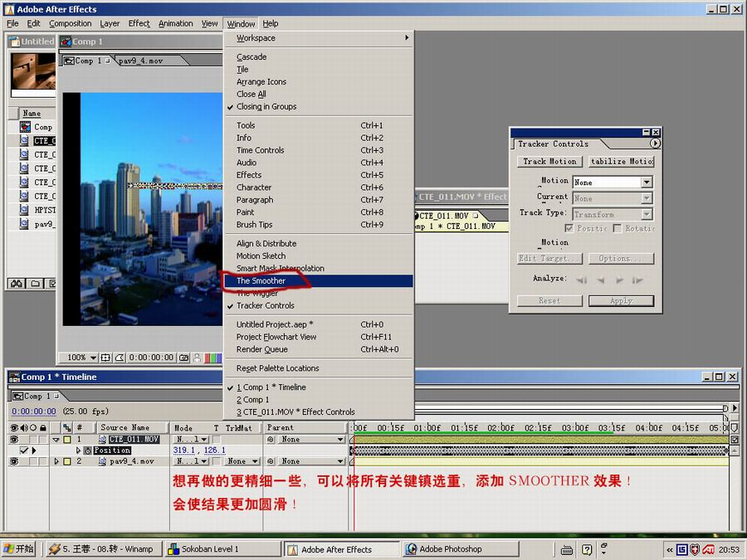This screenshot has width=747, height=560.
Task: Collapse the CTE_011.MOV layer twirl arrow
Action: coord(56,440)
